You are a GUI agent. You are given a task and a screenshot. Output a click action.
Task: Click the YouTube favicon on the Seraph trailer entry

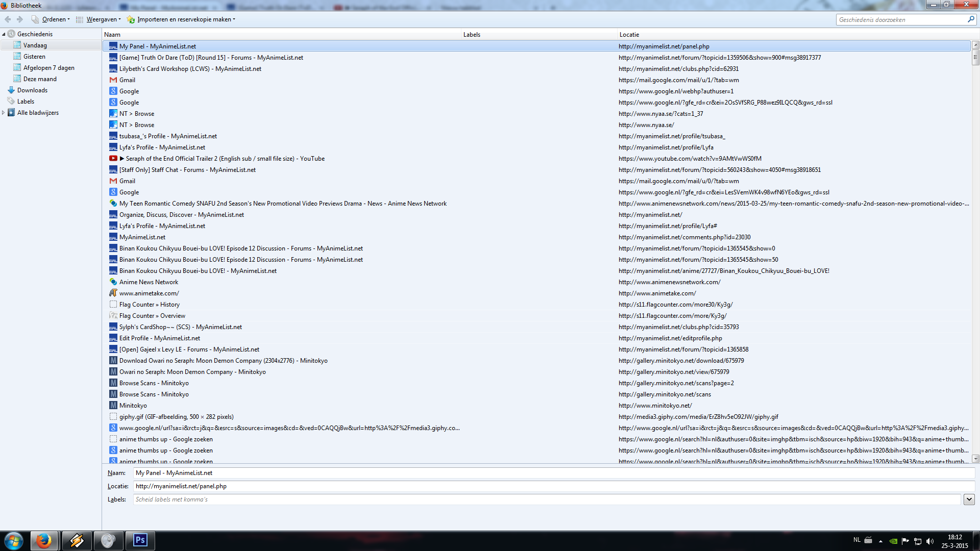[x=113, y=159]
